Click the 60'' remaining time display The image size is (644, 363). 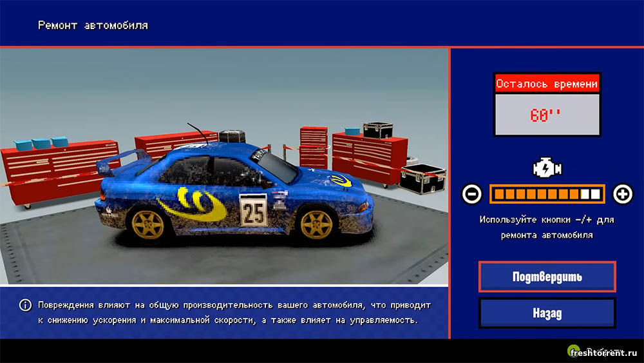(x=547, y=115)
